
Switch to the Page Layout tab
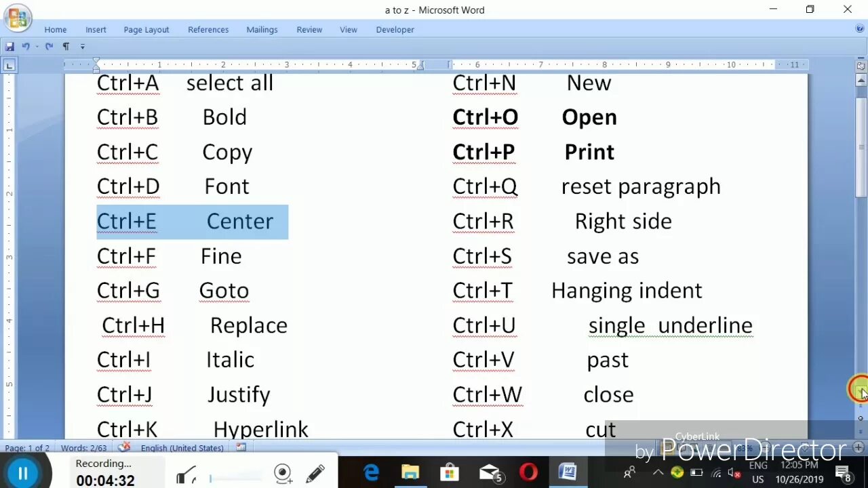146,30
